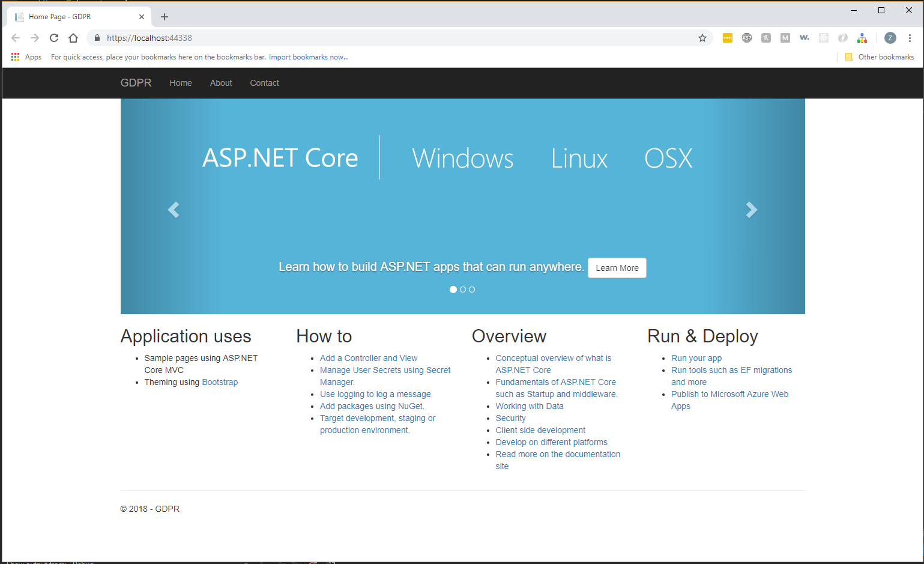Open the 'W.' extension icon

pos(805,38)
